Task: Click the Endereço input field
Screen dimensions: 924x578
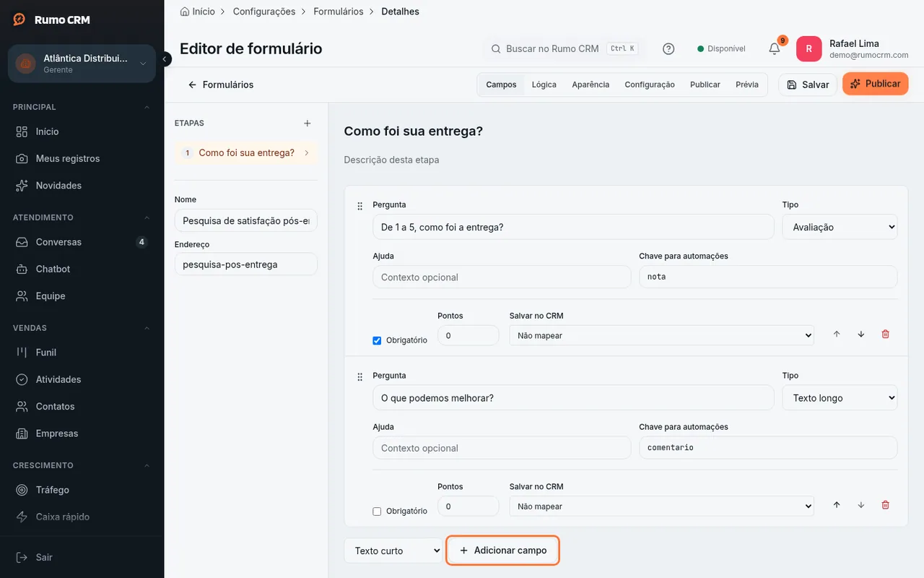Action: tap(246, 264)
